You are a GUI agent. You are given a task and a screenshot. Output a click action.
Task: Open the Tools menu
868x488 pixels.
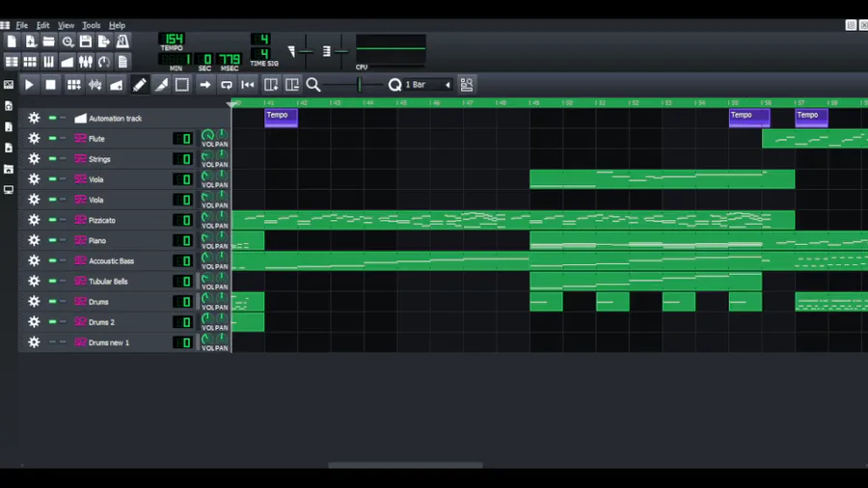(x=92, y=25)
